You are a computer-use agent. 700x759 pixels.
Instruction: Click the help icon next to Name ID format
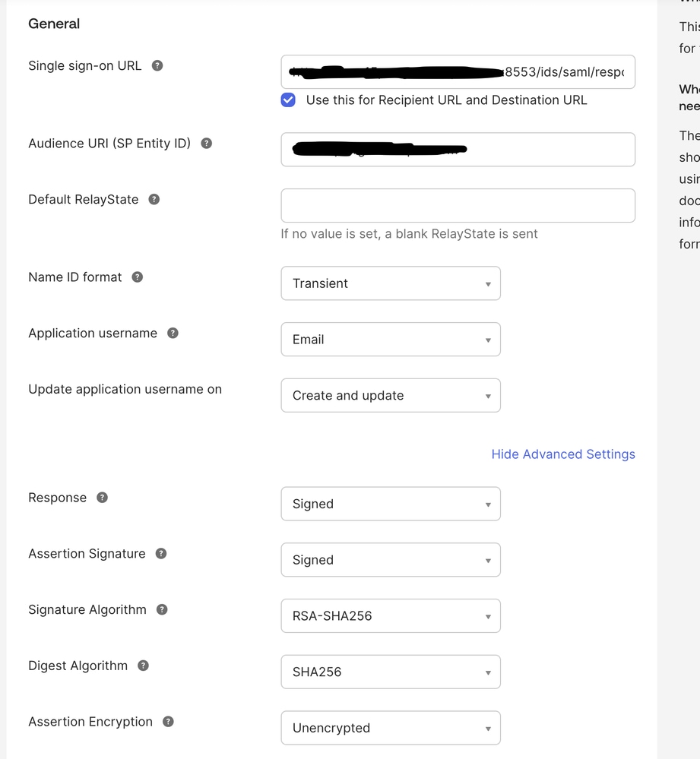(x=137, y=277)
